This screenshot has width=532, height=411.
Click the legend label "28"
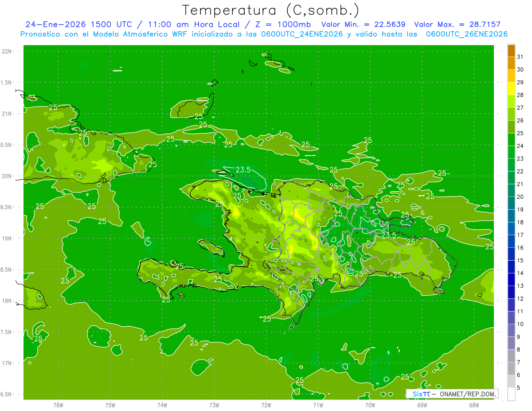coord(520,95)
